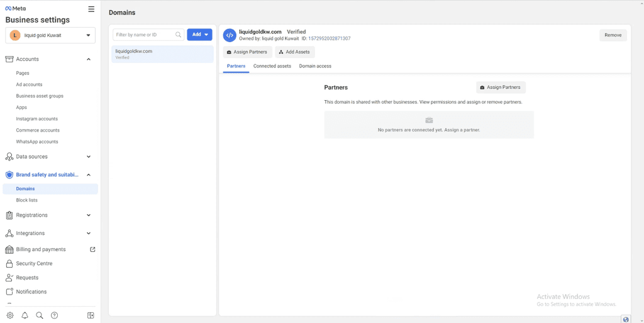Click the Notifications sidebar icon
The width and height of the screenshot is (644, 323).
point(9,292)
